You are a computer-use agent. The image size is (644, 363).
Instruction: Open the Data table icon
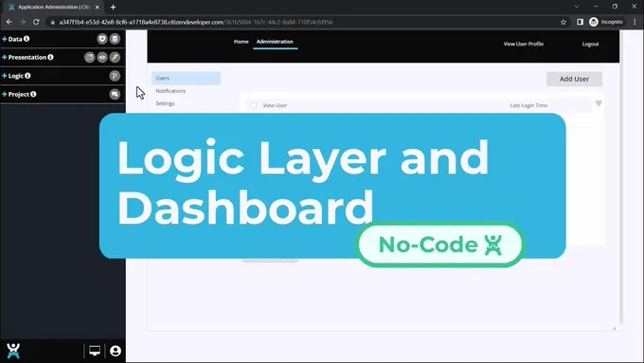[x=115, y=39]
